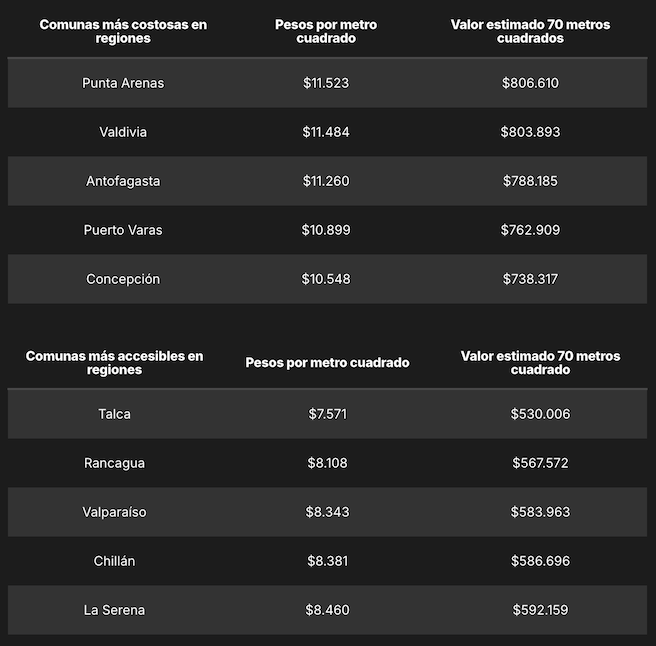
Task: Select the $738.317 estimated value
Action: 530,279
